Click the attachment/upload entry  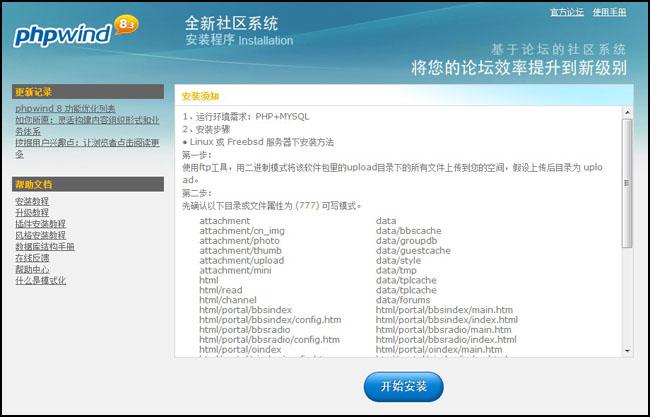tap(241, 260)
